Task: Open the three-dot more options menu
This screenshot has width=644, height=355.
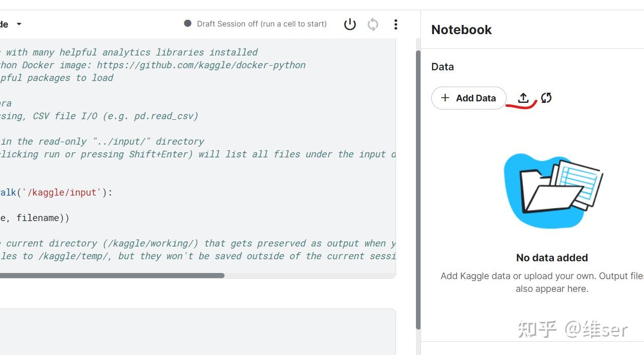Action: point(396,24)
